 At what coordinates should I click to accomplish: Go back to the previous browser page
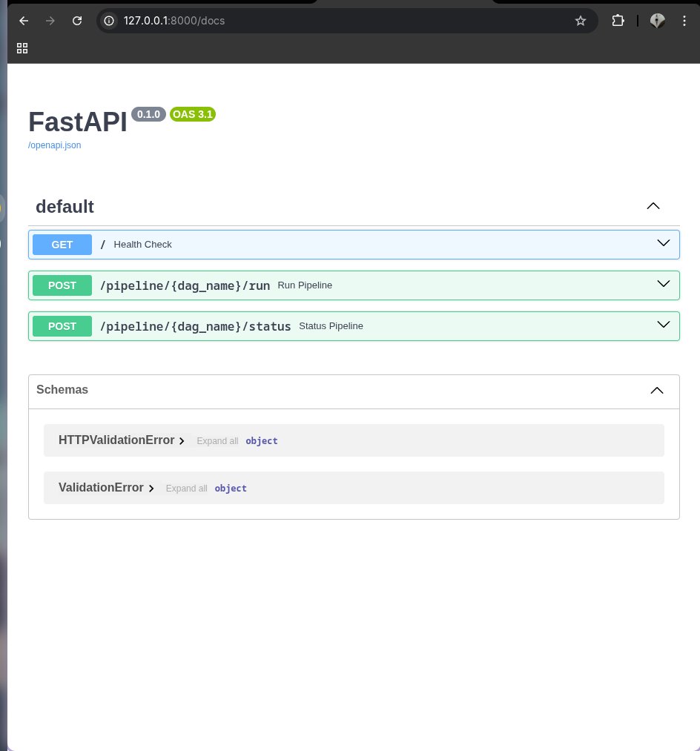pyautogui.click(x=24, y=21)
